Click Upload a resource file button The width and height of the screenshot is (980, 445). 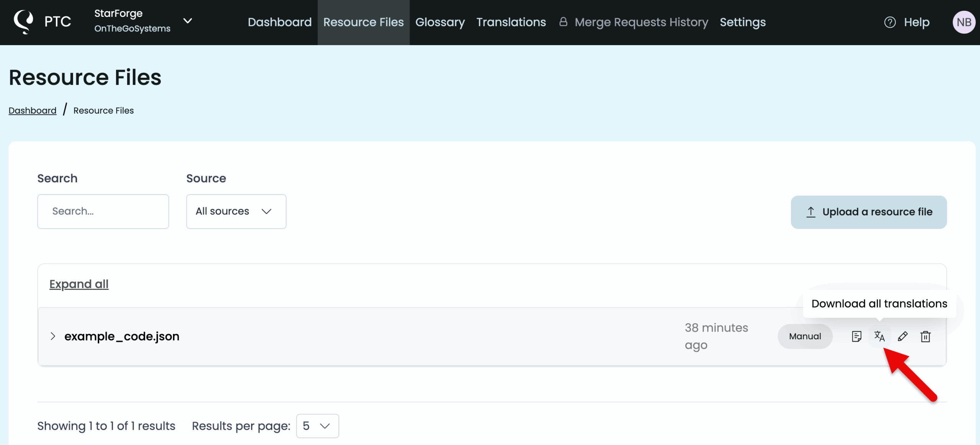(x=868, y=212)
